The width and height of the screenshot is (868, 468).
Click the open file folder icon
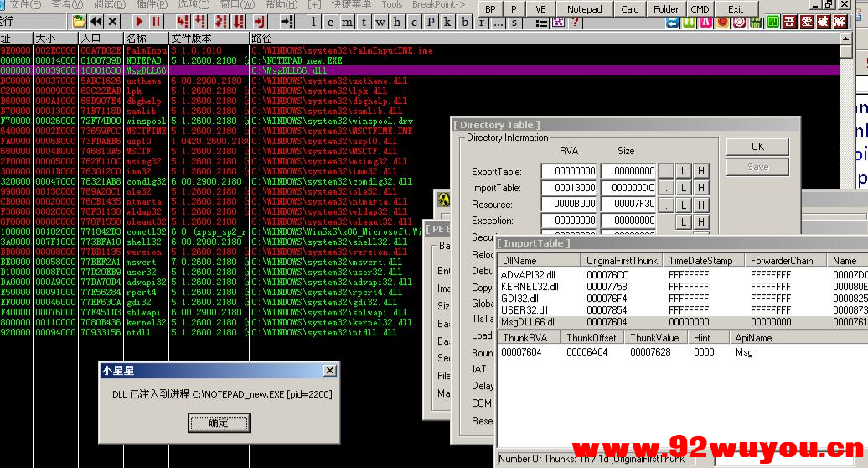(79, 22)
